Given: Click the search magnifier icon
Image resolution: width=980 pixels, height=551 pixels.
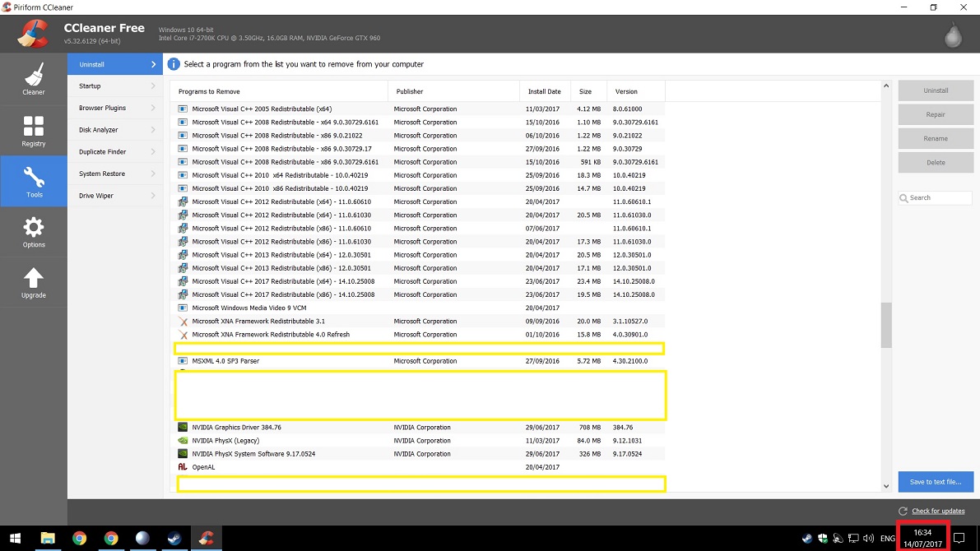Looking at the screenshot, I should [903, 198].
